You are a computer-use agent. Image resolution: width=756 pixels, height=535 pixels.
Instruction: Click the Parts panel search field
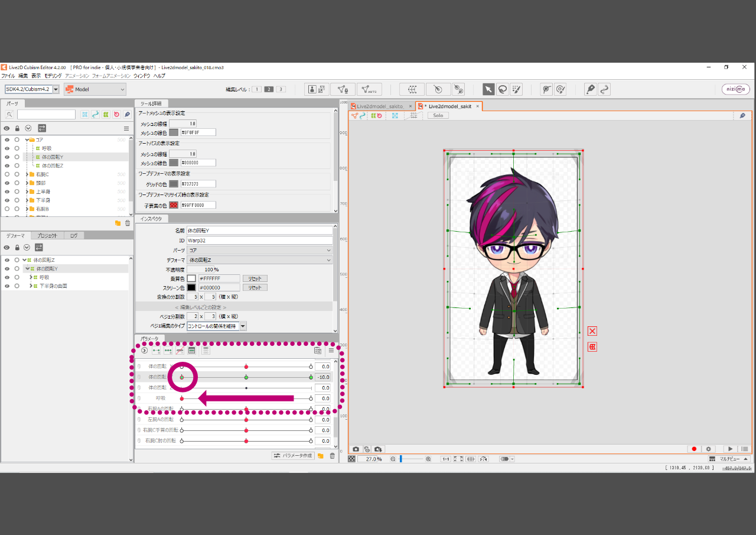46,115
